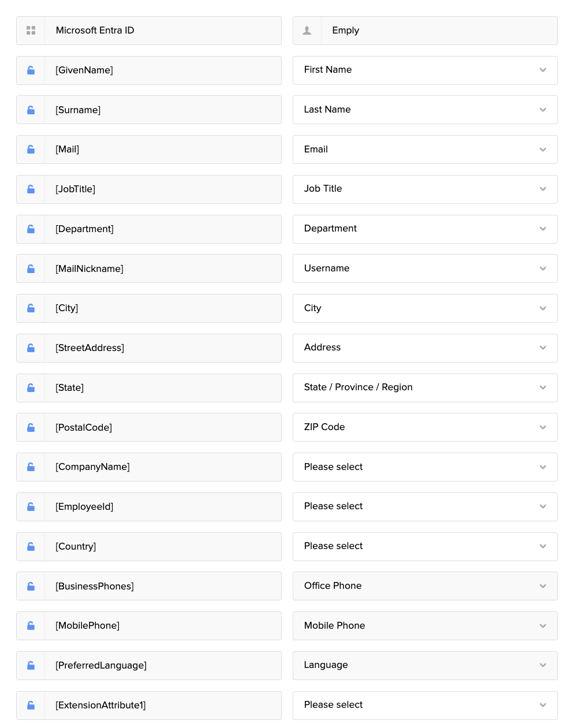Screen dimensions: 571x728
Task: Click the lock icon beside [JobTitle]
Action: pyautogui.click(x=31, y=189)
